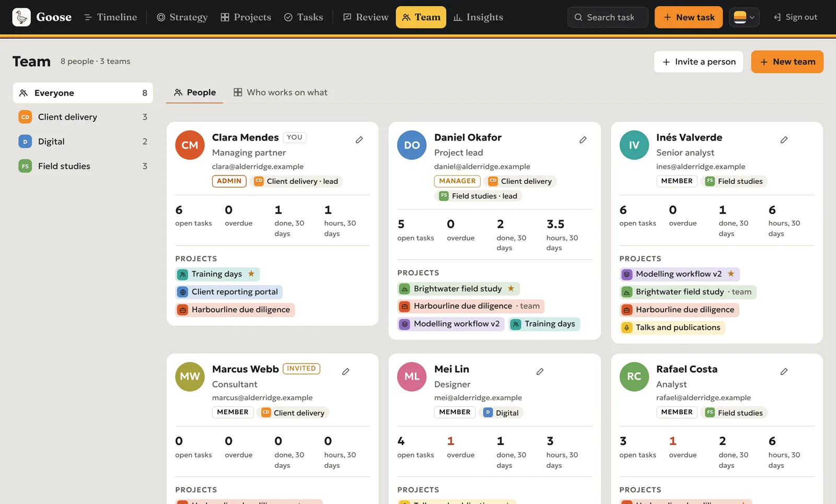Edit Marcus Webb with the pencil icon
The width and height of the screenshot is (836, 504).
tap(346, 372)
